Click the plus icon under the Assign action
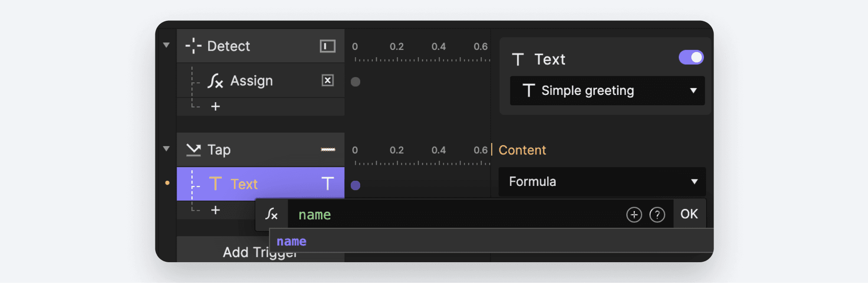 [x=216, y=107]
